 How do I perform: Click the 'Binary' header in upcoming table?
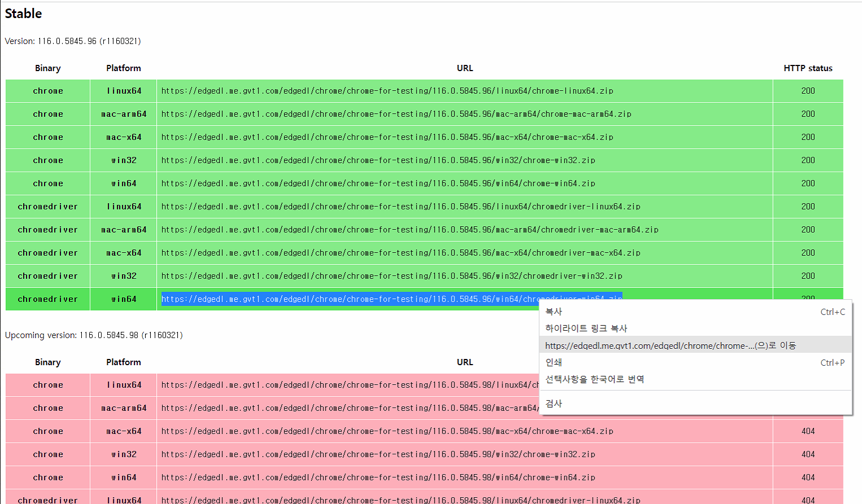[48, 362]
